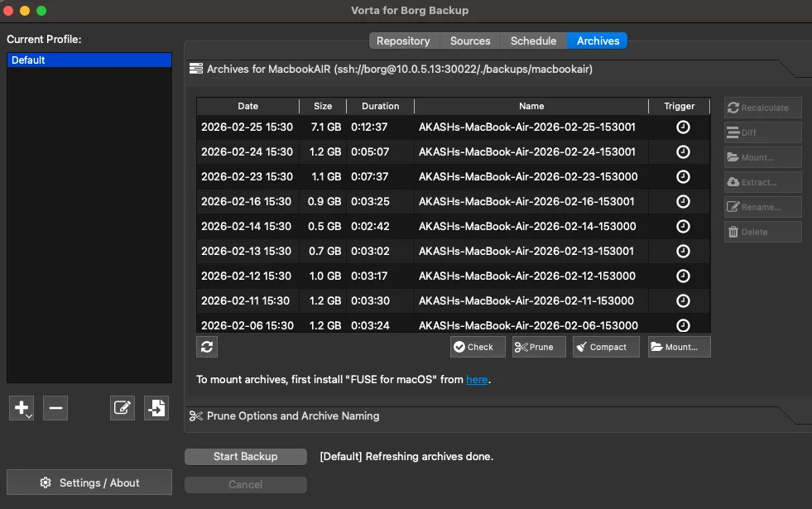Open Settings / About
812x509 pixels.
pyautogui.click(x=89, y=483)
